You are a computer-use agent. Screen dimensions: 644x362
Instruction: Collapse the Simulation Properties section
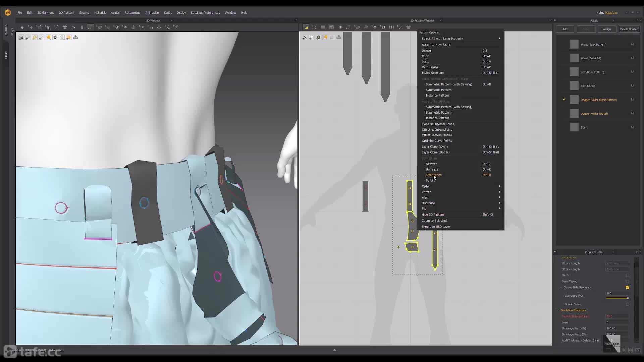point(558,310)
